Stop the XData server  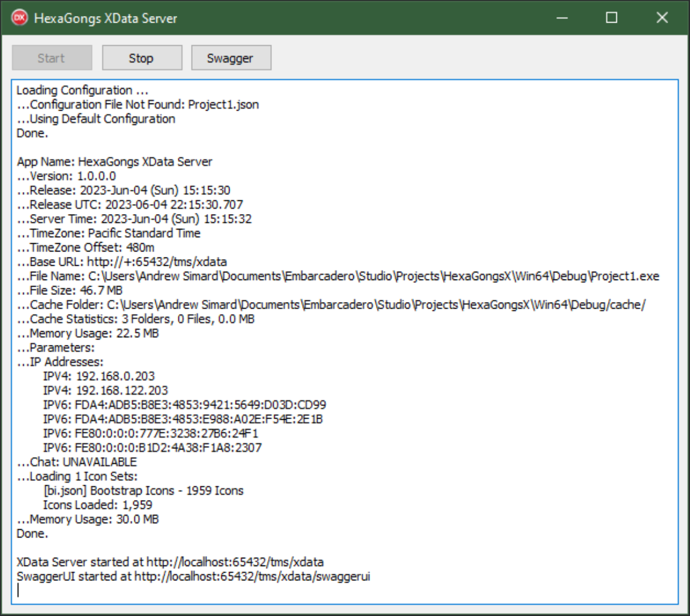coord(142,58)
